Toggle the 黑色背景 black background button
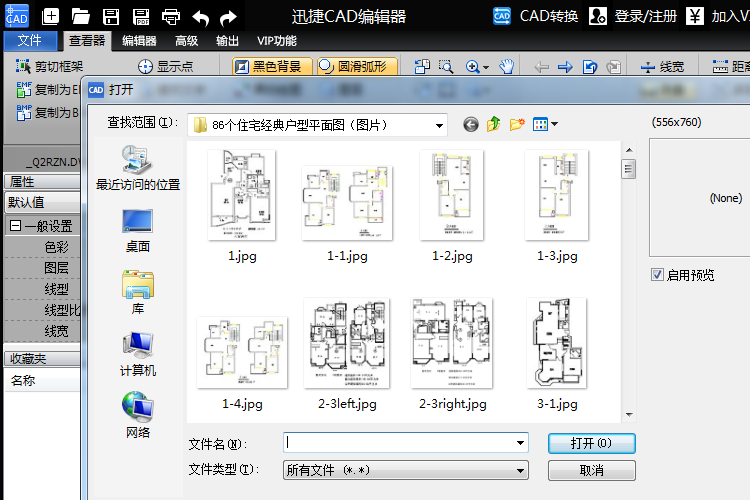 (272, 67)
